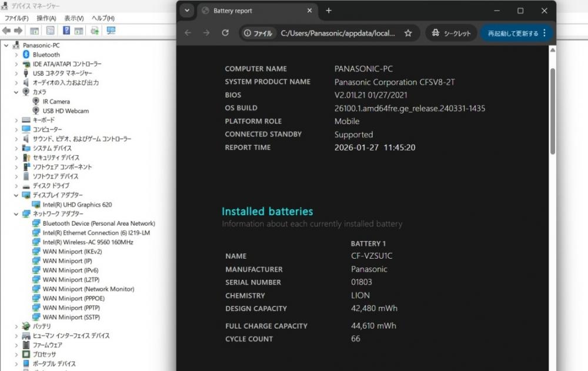Select WAN Miniport (L2TP) entry
This screenshot has width=588, height=371.
click(x=71, y=279)
